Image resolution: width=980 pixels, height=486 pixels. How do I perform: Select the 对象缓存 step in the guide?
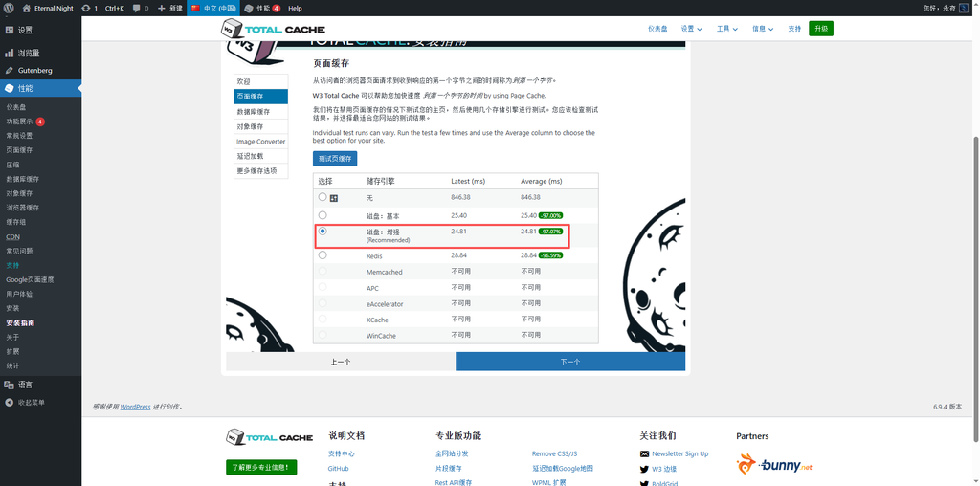[x=260, y=127]
